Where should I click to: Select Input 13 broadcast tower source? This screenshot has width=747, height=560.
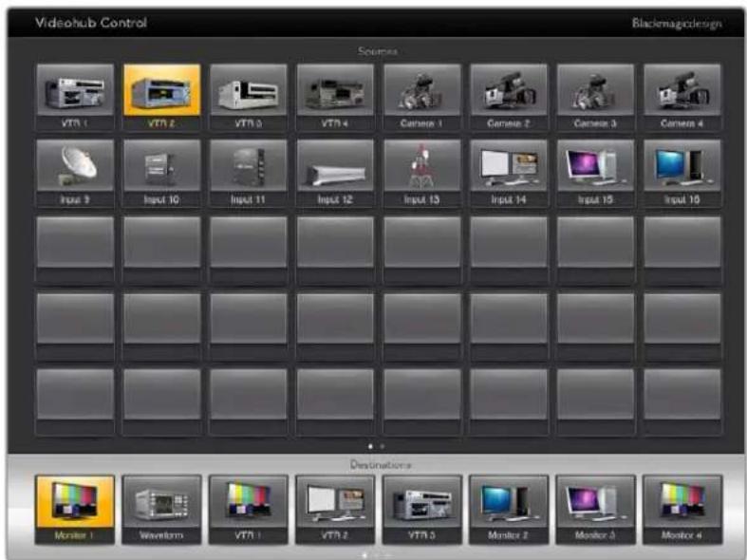pyautogui.click(x=422, y=174)
